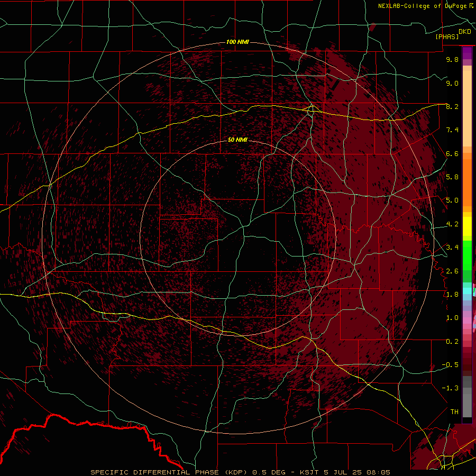Viewport: 476px width, 476px height.
Task: Click the 0.2 scale value
Action: (x=452, y=342)
